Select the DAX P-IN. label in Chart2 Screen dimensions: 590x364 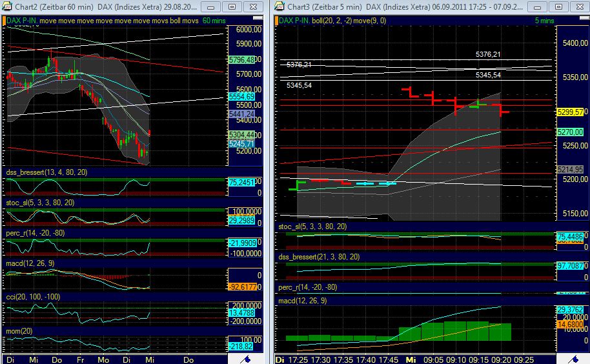click(21, 21)
